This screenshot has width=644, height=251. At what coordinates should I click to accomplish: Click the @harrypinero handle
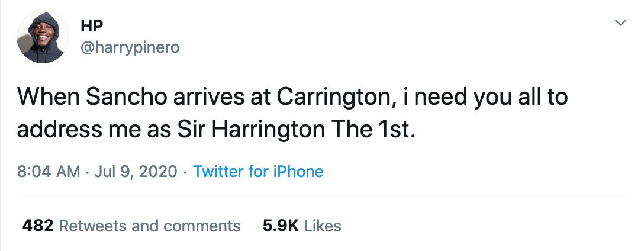coord(128,48)
